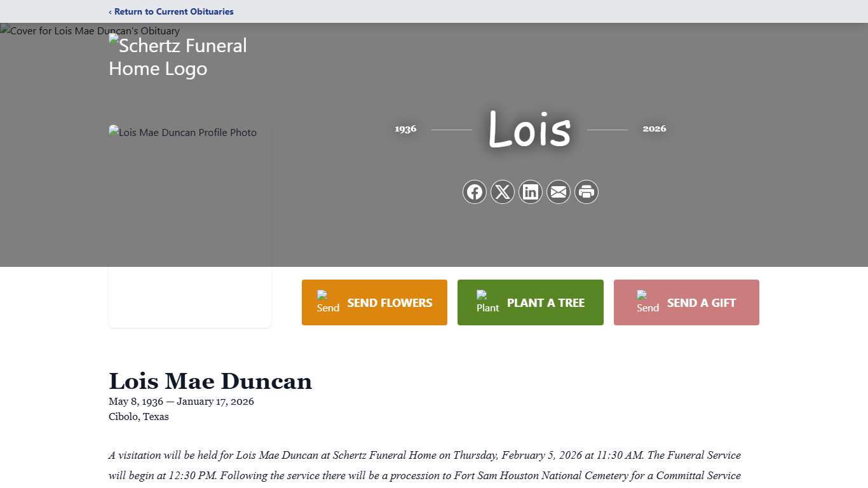Click the Cibolo, Texas location text
The image size is (868, 488).
139,417
